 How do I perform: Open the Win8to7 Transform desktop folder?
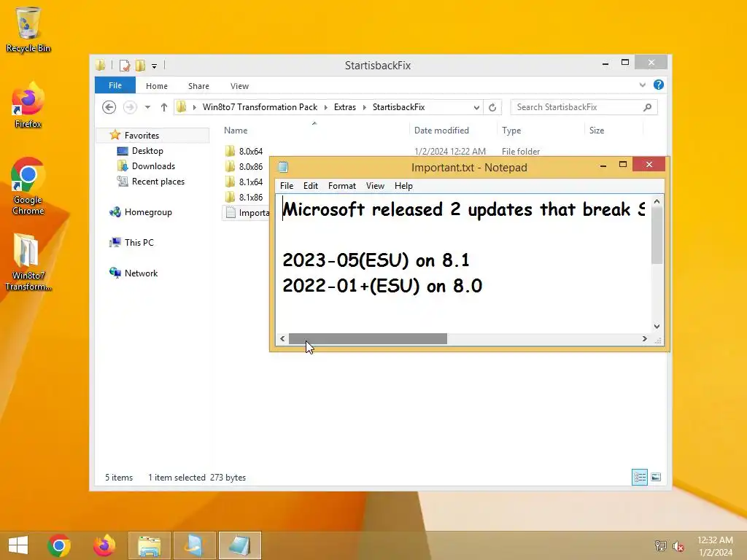click(x=28, y=262)
